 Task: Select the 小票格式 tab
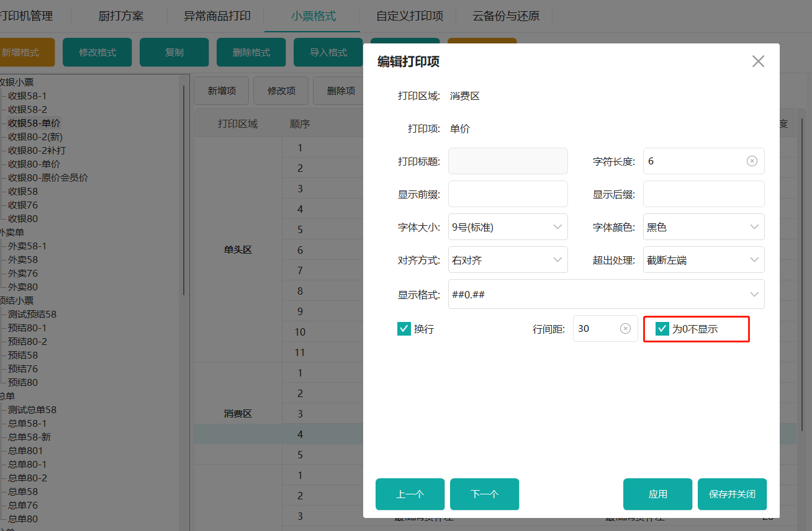pos(314,16)
